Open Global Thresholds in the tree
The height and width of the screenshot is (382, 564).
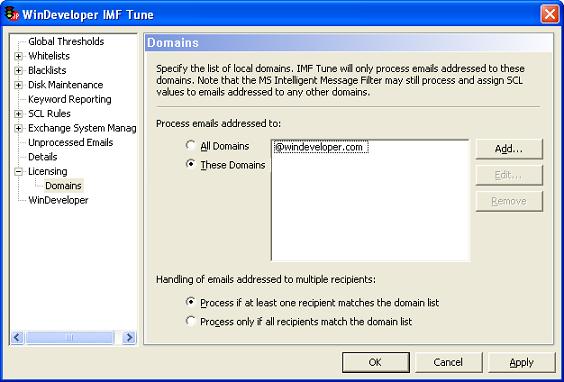point(66,41)
